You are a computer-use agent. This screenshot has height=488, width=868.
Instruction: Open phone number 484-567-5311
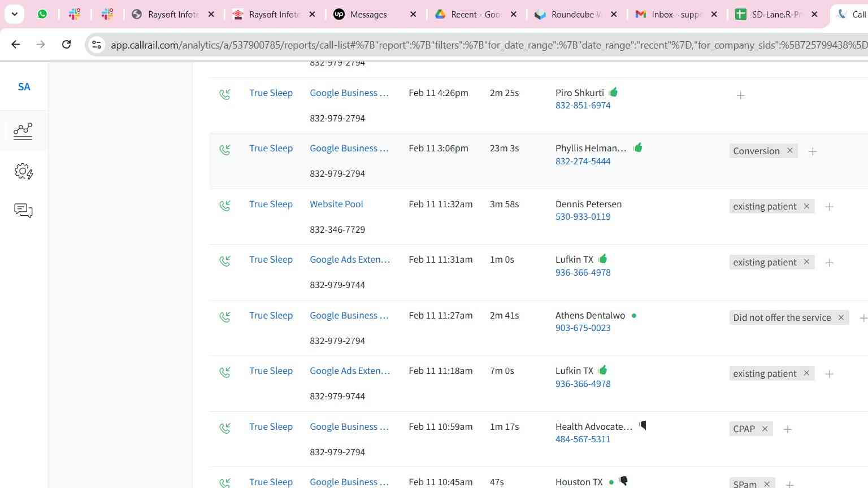pos(583,439)
